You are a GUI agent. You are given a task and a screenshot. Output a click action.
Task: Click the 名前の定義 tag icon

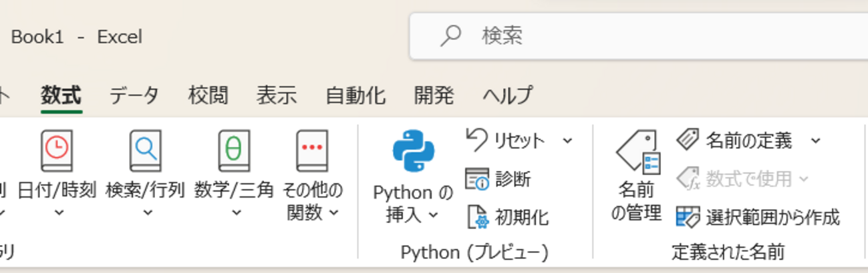pyautogui.click(x=688, y=140)
